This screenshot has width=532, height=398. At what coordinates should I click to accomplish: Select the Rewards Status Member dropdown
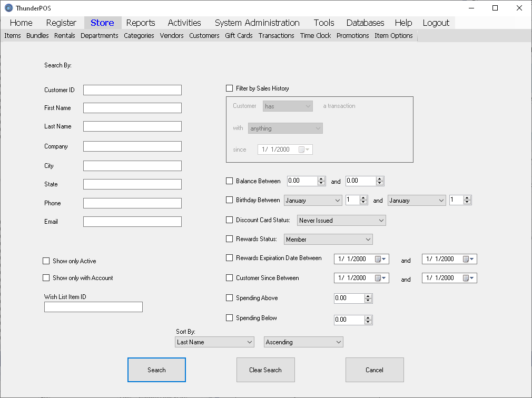click(x=328, y=240)
